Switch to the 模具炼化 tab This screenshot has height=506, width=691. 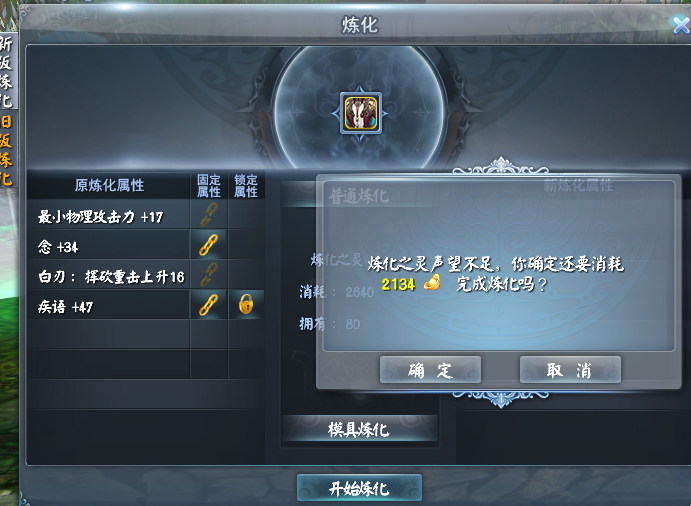point(359,429)
